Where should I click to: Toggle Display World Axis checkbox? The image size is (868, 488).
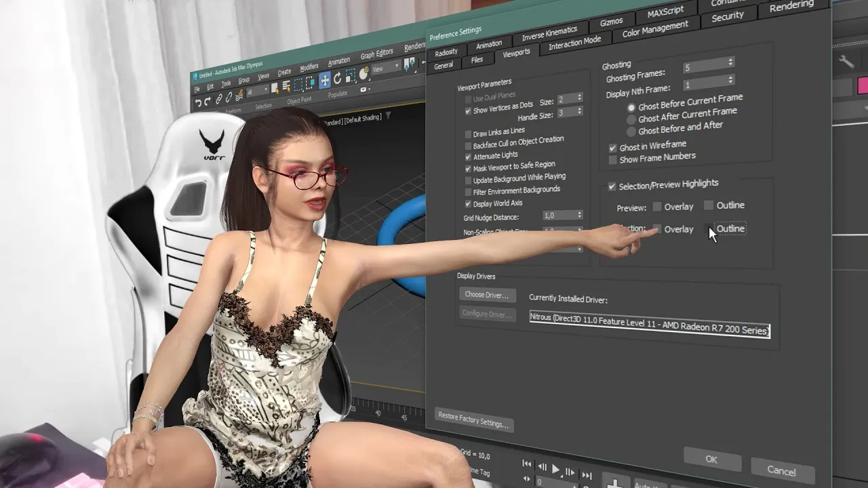click(x=468, y=205)
